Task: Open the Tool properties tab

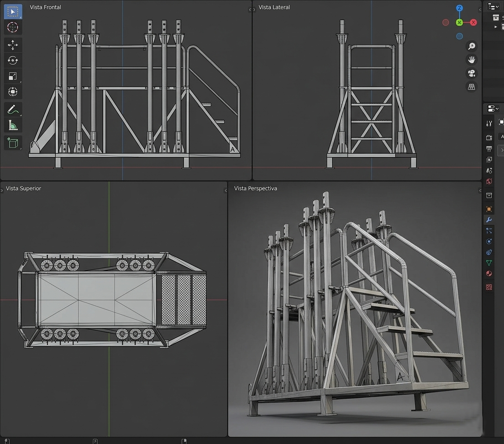Action: point(489,123)
